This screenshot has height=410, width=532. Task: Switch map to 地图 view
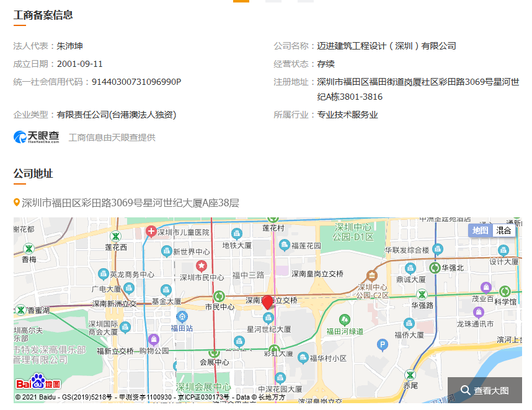(480, 230)
